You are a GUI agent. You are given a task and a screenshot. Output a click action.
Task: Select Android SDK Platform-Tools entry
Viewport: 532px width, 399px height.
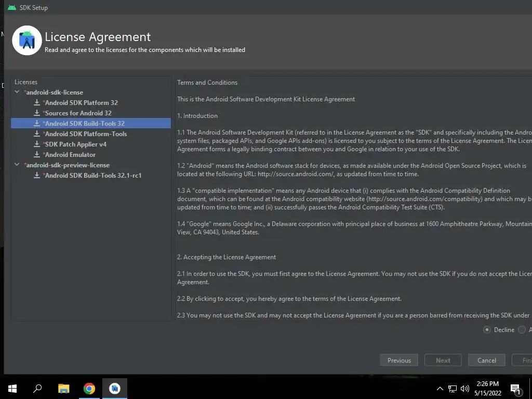point(85,134)
